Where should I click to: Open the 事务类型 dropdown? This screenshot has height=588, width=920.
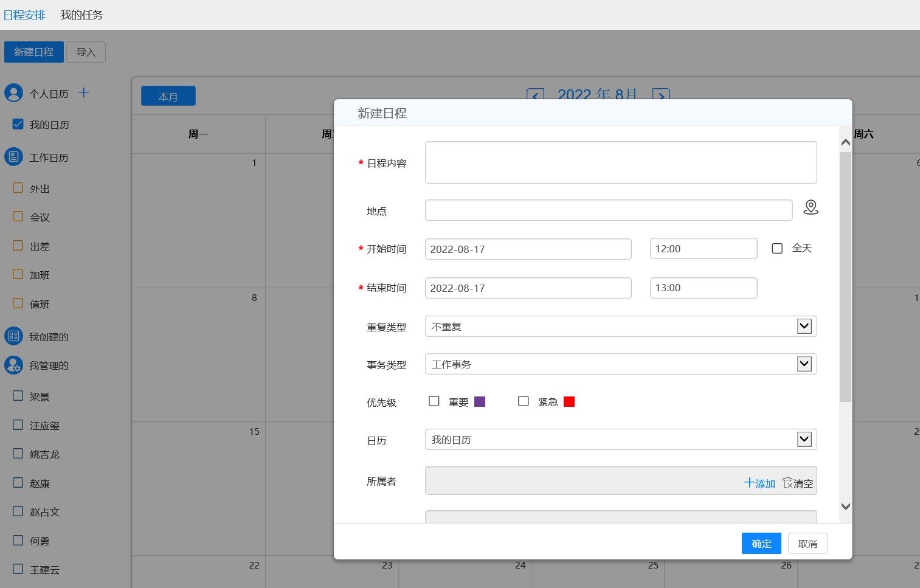coord(804,364)
